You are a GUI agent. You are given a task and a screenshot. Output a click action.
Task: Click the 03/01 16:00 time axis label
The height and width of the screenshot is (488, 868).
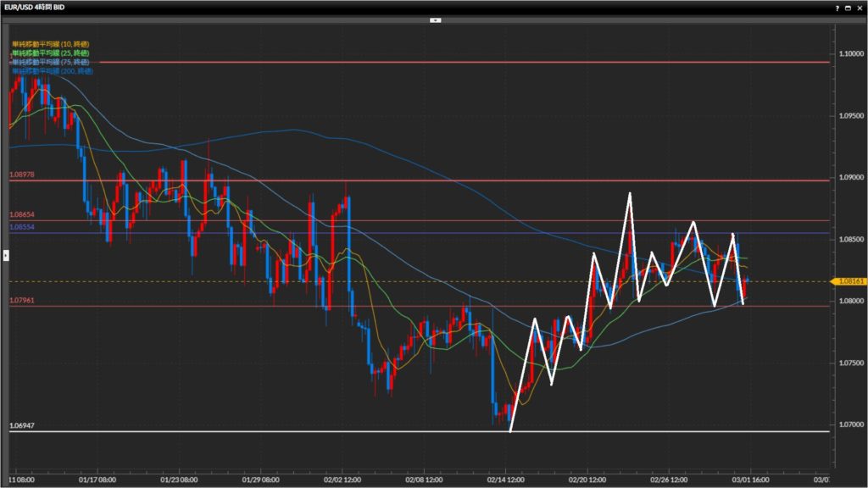(x=750, y=479)
